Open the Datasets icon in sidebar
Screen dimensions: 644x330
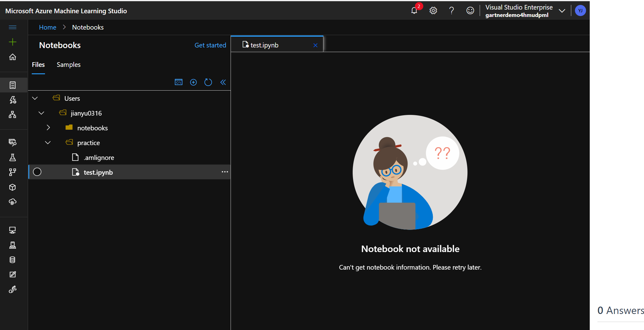(13, 142)
